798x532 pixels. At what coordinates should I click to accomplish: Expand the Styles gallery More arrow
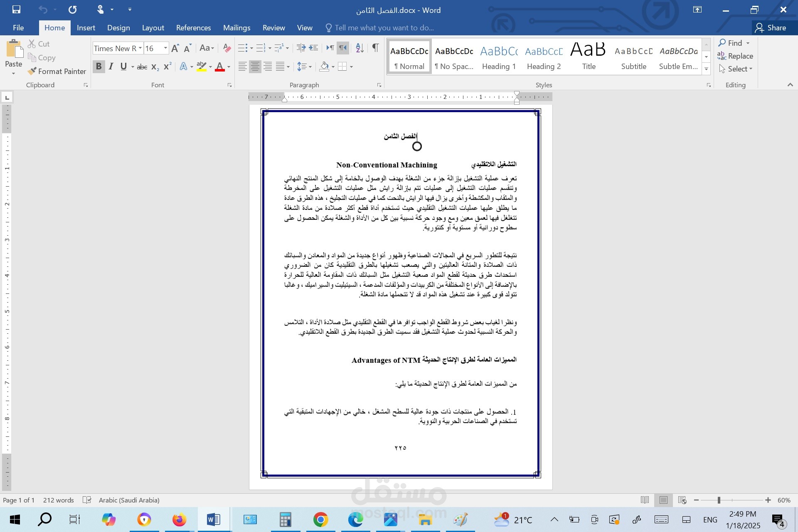[x=706, y=69]
